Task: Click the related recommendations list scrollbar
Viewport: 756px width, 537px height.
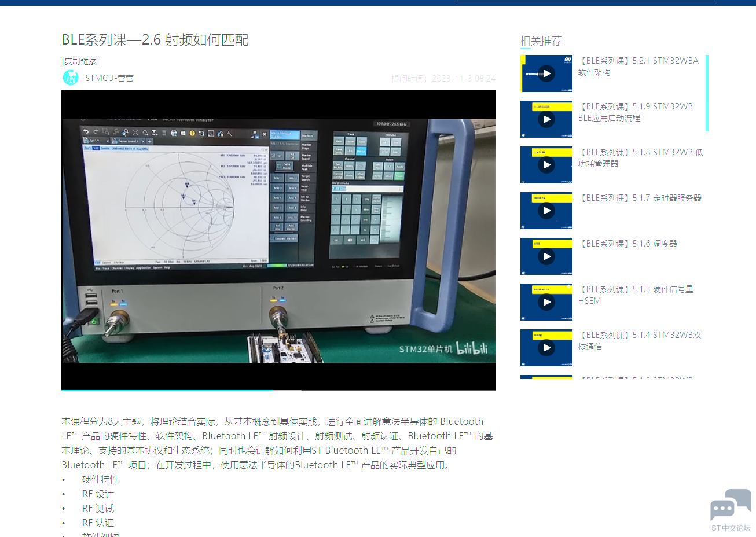Action: [x=707, y=93]
